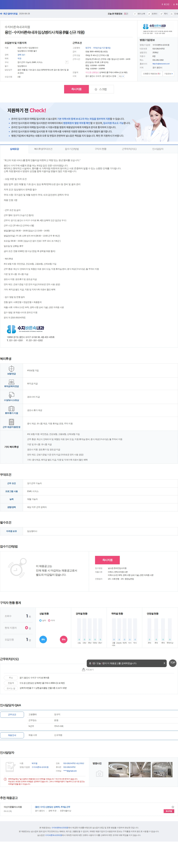
Task: Switch to the 인사담당자 tab
Action: tap(158, 149)
